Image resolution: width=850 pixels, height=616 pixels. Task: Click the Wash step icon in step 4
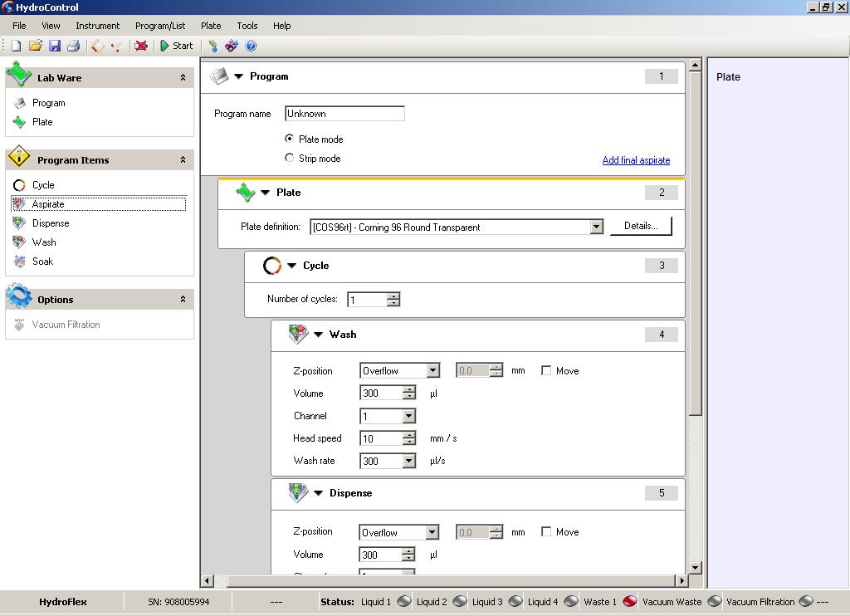tap(298, 334)
